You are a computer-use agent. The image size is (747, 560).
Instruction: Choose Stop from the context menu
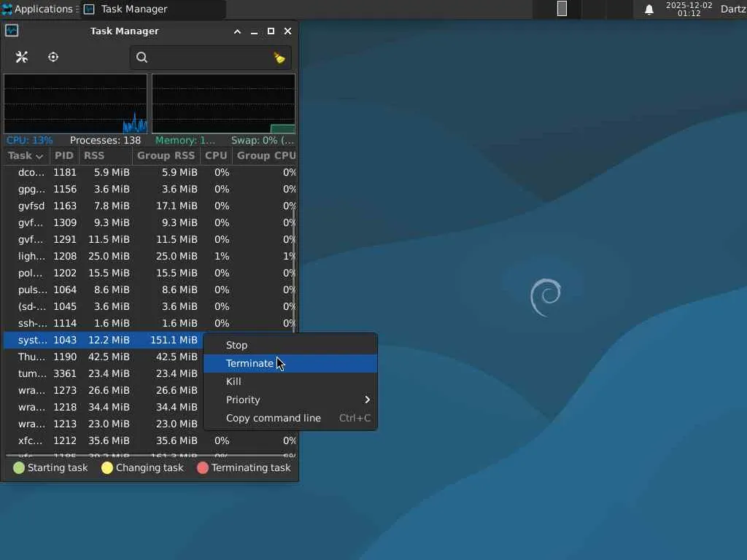pyautogui.click(x=290, y=345)
